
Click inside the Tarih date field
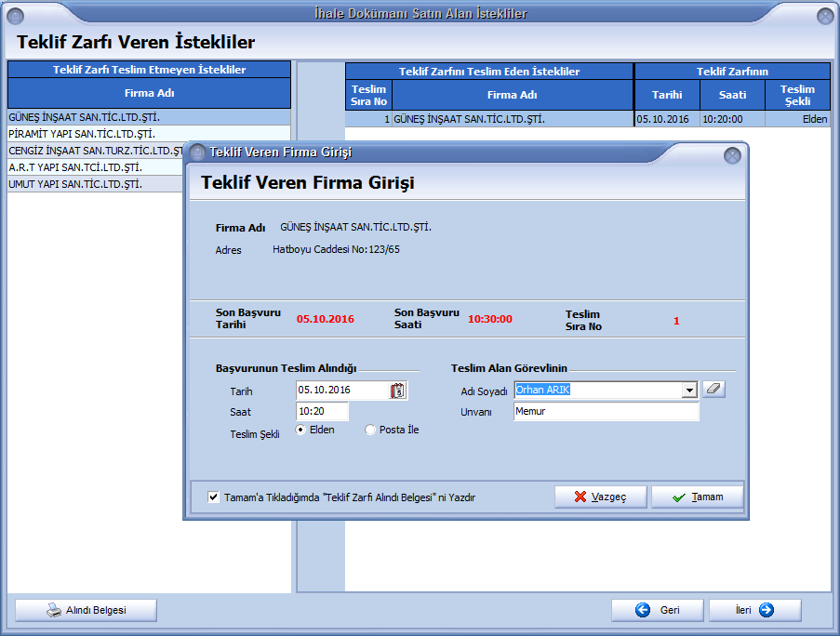(340, 391)
